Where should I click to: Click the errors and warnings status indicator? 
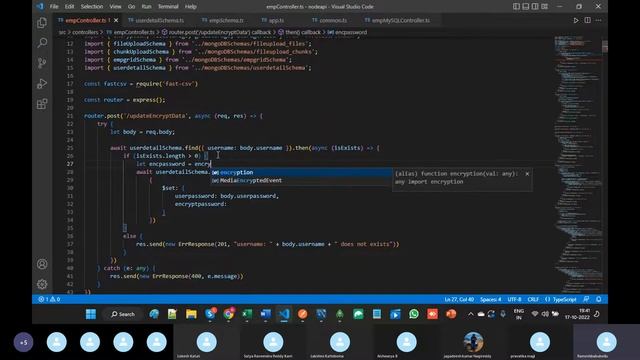49,299
